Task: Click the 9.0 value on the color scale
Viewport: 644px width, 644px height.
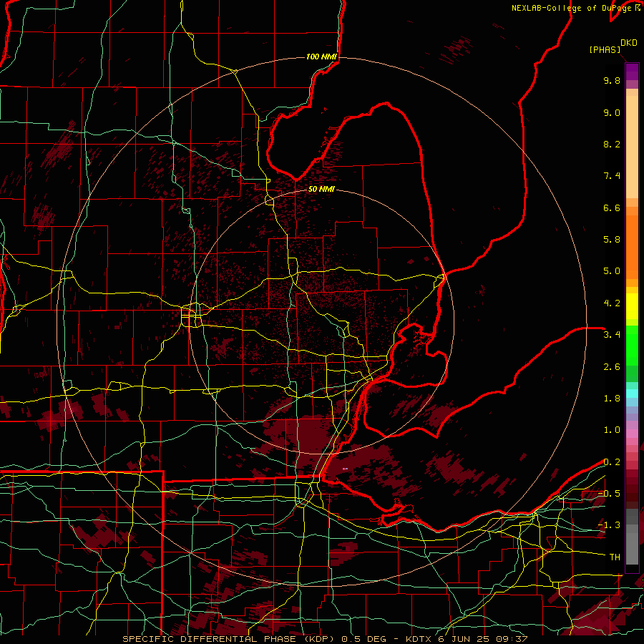Action: 612,112
